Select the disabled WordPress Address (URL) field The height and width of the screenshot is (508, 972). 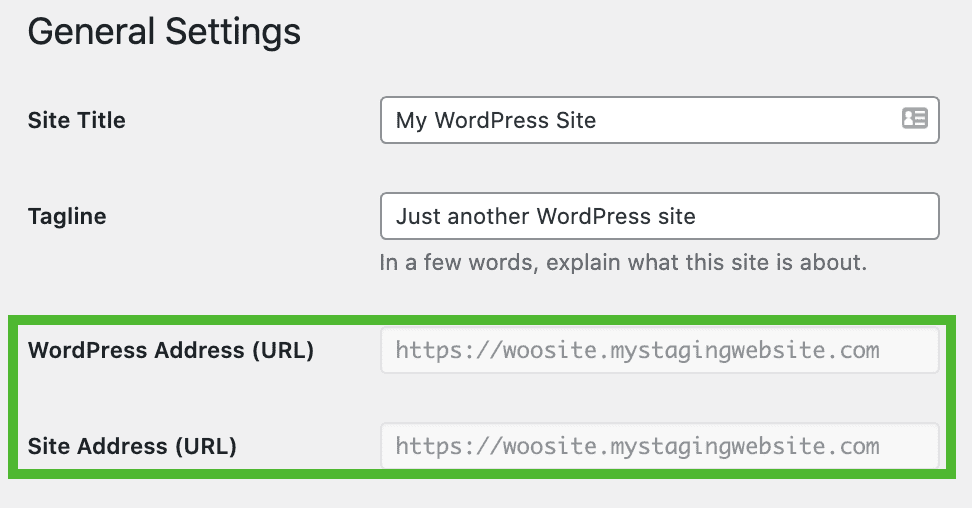660,350
